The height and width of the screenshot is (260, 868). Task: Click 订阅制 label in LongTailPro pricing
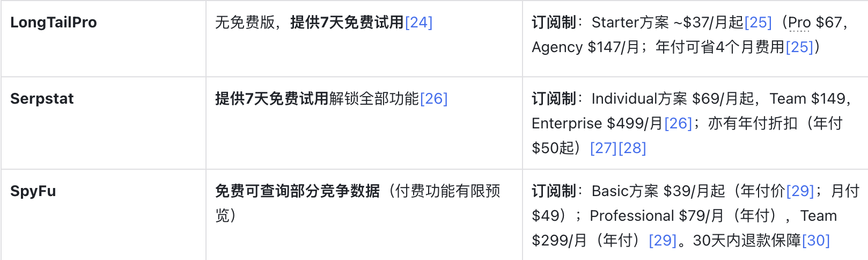[553, 23]
